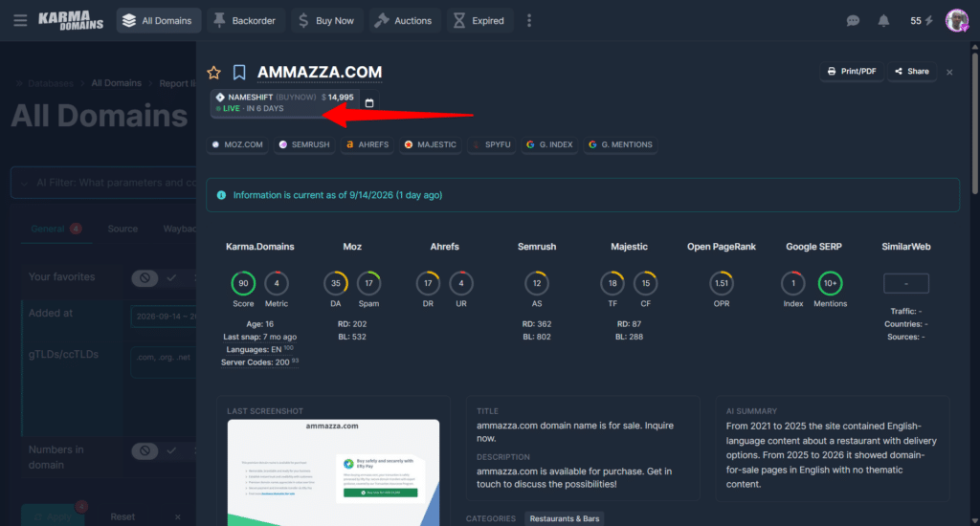Click Moz RD: 202 value
980x526 pixels.
pyautogui.click(x=352, y=324)
